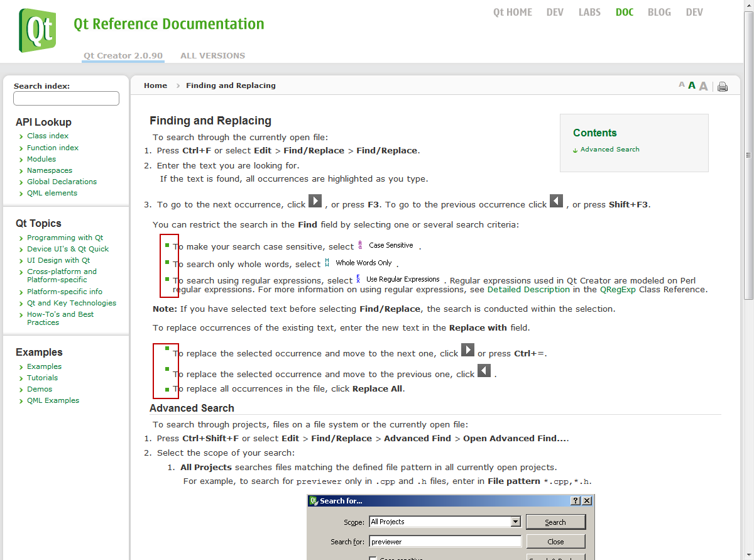Open the Scope dropdown showing All Projects
Screen dimensions: 754x560
coord(515,522)
